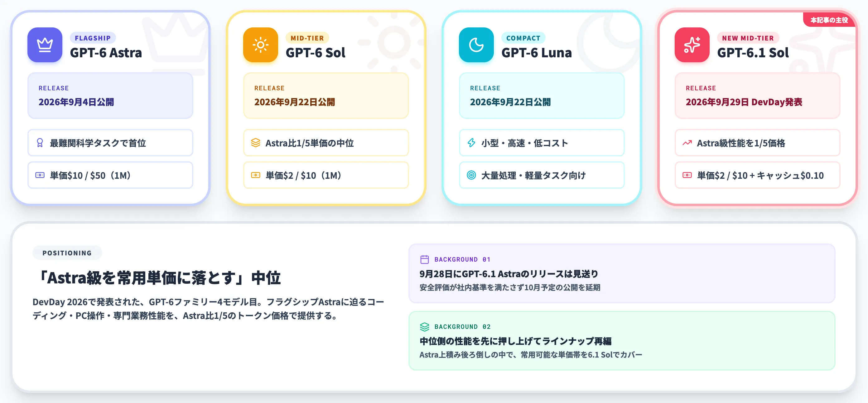This screenshot has height=403, width=868.
Task: Click the layers icon beside Astra比1/5単価の中位
Action: [x=255, y=143]
